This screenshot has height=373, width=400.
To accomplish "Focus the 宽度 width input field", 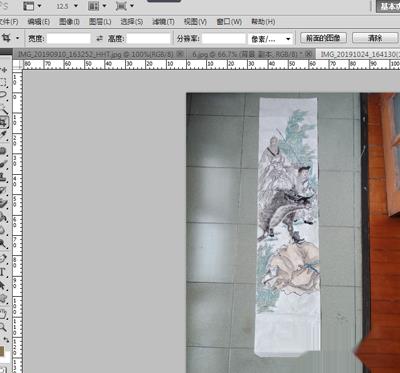I will tap(69, 39).
